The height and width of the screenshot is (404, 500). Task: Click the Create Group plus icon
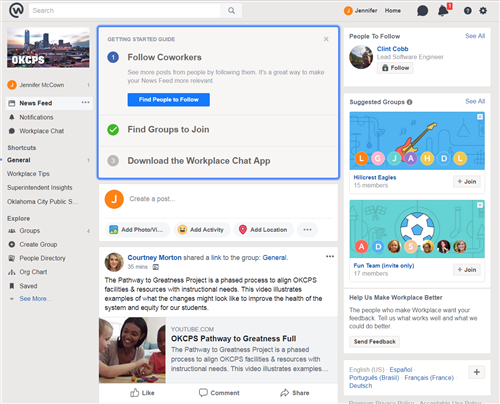(x=12, y=244)
